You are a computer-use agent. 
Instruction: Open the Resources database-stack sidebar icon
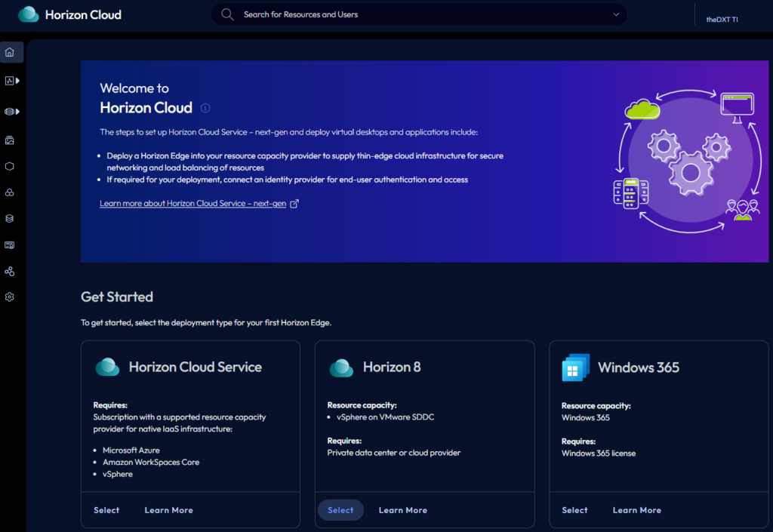[9, 112]
